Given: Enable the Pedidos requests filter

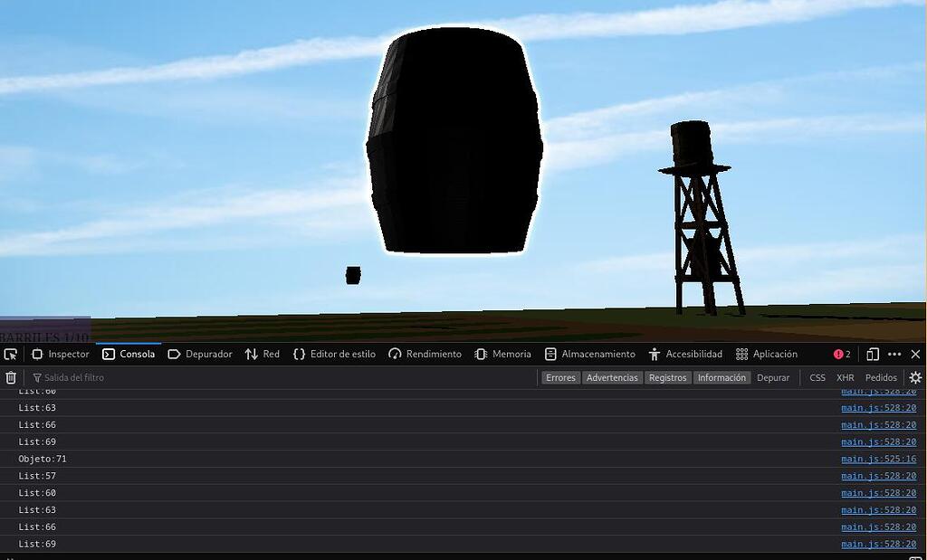Looking at the screenshot, I should click(881, 377).
